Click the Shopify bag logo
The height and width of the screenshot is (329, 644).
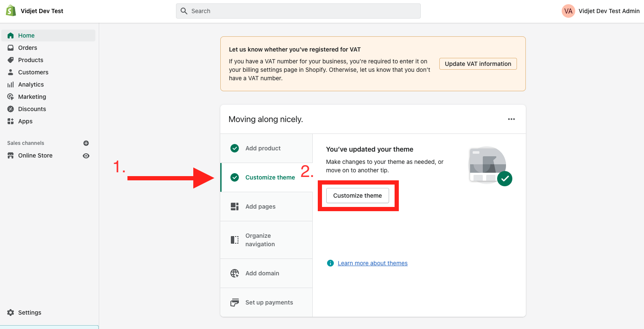(11, 11)
